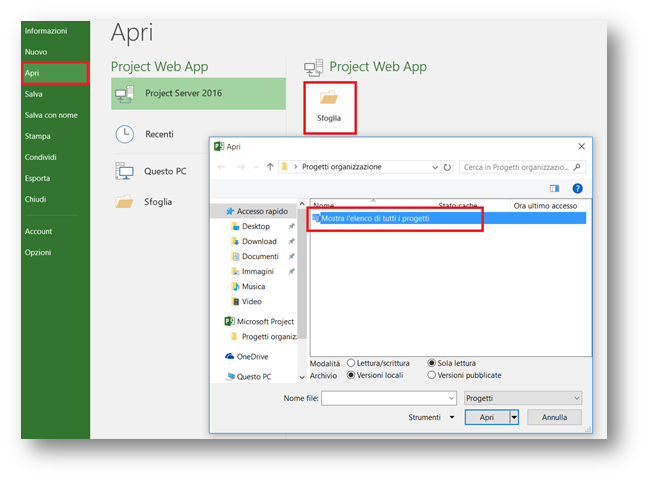Go to Opzioni in the backstage menu
Screen dimensions: 649x481
click(38, 252)
